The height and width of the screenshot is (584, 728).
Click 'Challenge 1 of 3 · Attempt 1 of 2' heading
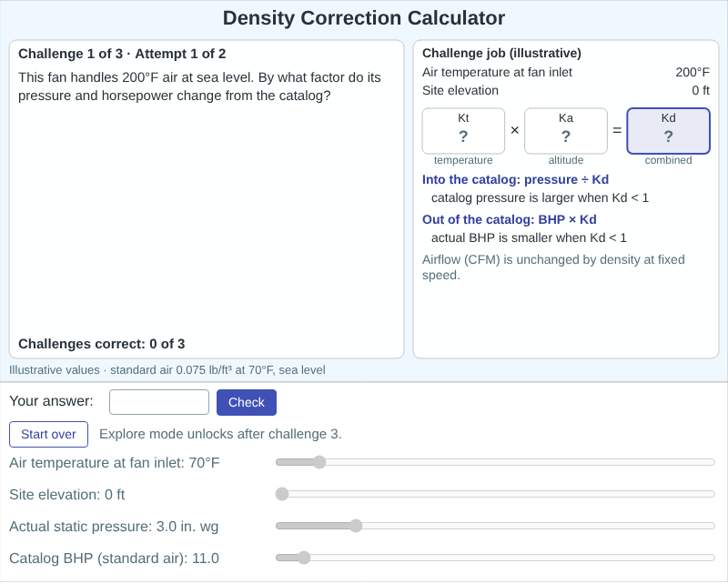122,54
